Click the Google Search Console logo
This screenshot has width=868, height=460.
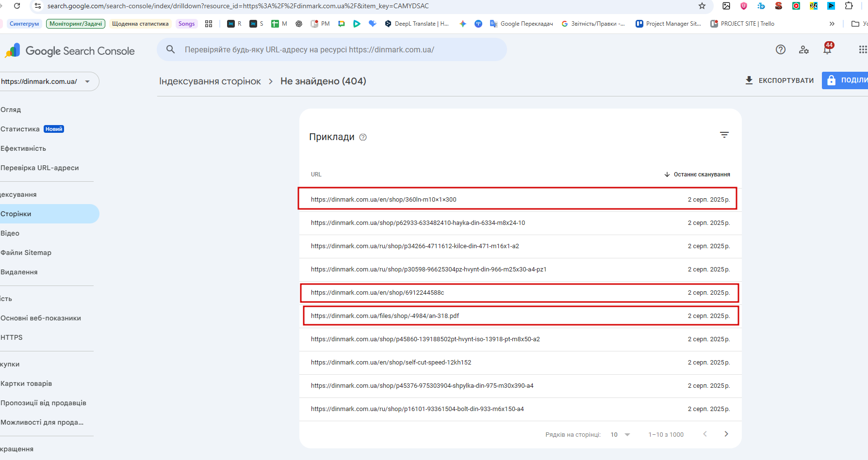[x=70, y=51]
